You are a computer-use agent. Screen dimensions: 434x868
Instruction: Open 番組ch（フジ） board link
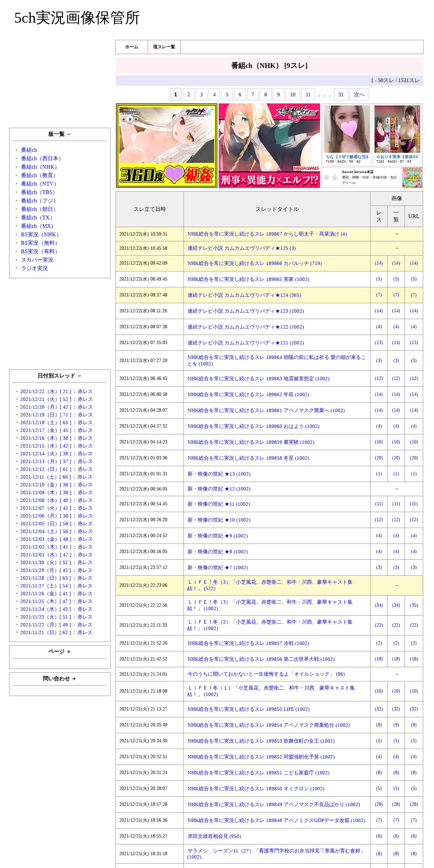(x=40, y=201)
